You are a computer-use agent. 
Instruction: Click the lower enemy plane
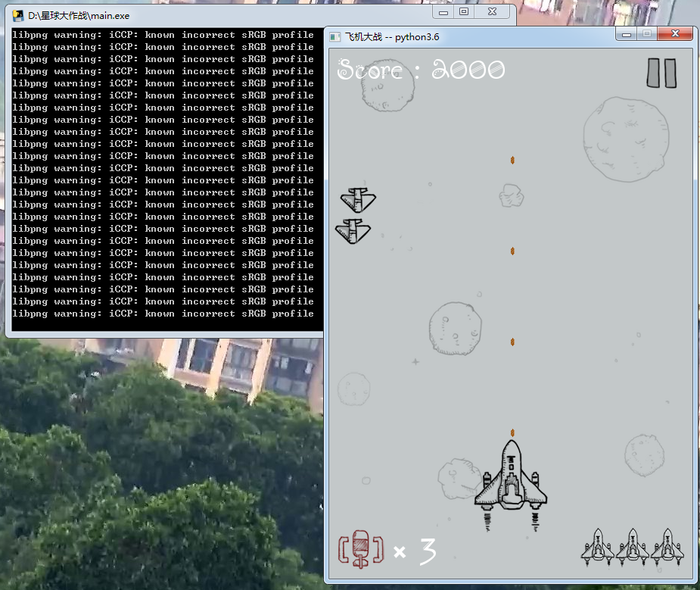(x=353, y=231)
